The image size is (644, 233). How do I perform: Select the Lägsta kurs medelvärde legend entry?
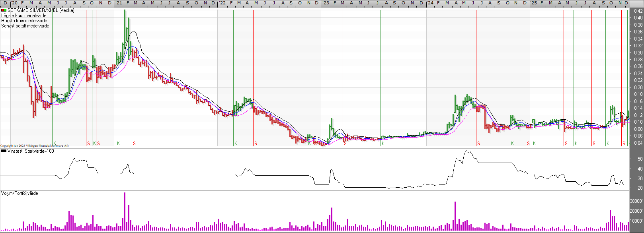[24, 16]
